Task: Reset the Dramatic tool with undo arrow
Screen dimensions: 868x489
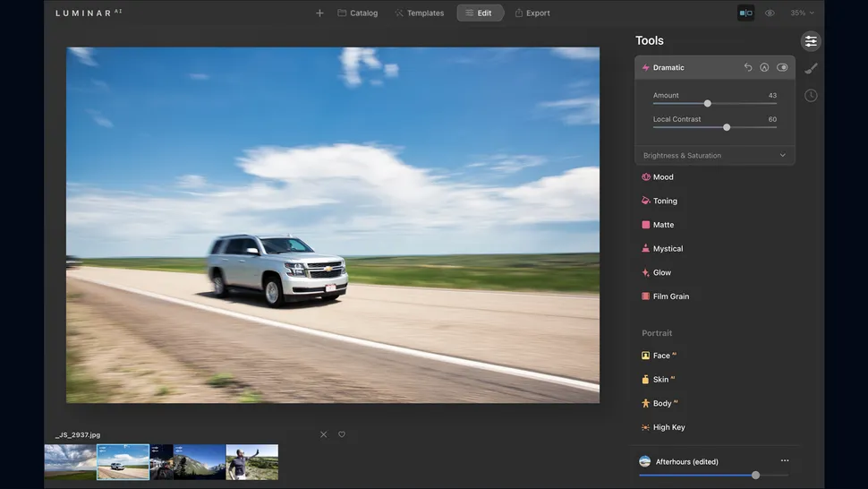Action: point(748,67)
